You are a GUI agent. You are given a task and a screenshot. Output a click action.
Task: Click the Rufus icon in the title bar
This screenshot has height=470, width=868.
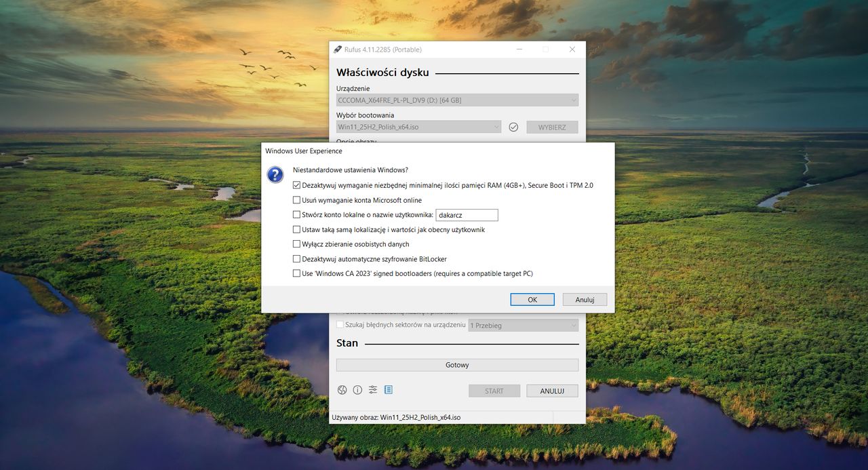(x=337, y=49)
